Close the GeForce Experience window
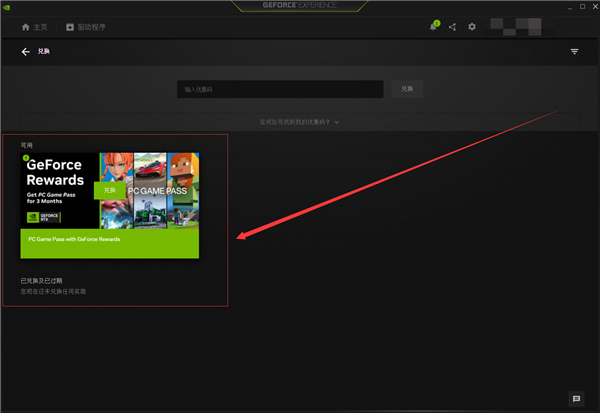 (x=595, y=7)
